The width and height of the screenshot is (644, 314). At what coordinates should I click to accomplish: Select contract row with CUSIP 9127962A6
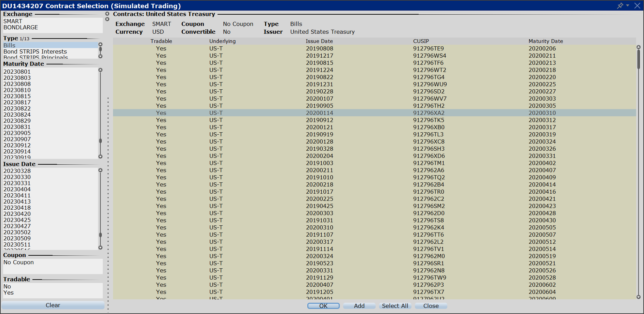(x=374, y=170)
